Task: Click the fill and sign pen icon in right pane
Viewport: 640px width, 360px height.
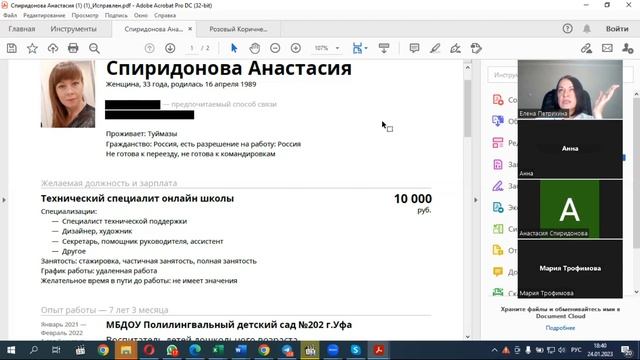Action: 498,186
